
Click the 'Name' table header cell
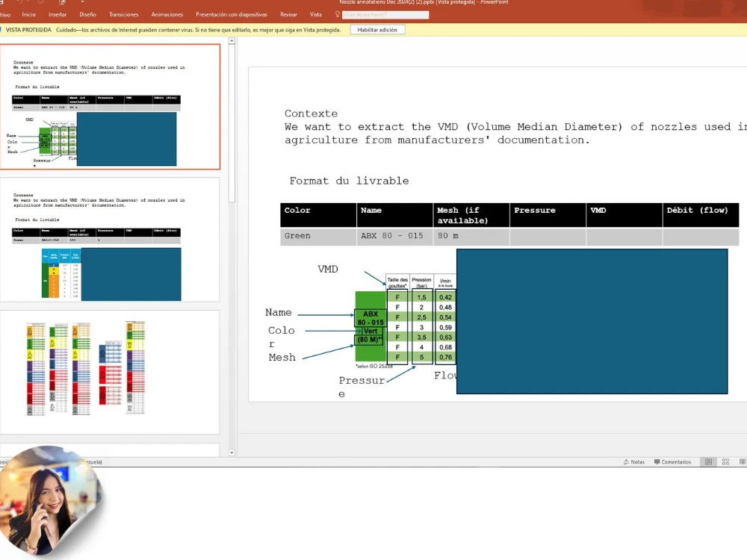coord(395,215)
